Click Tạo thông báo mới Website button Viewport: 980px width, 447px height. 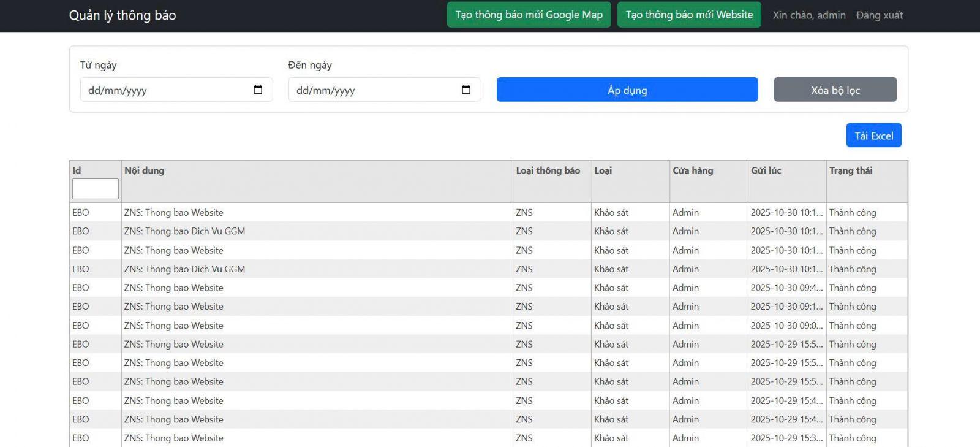click(689, 15)
